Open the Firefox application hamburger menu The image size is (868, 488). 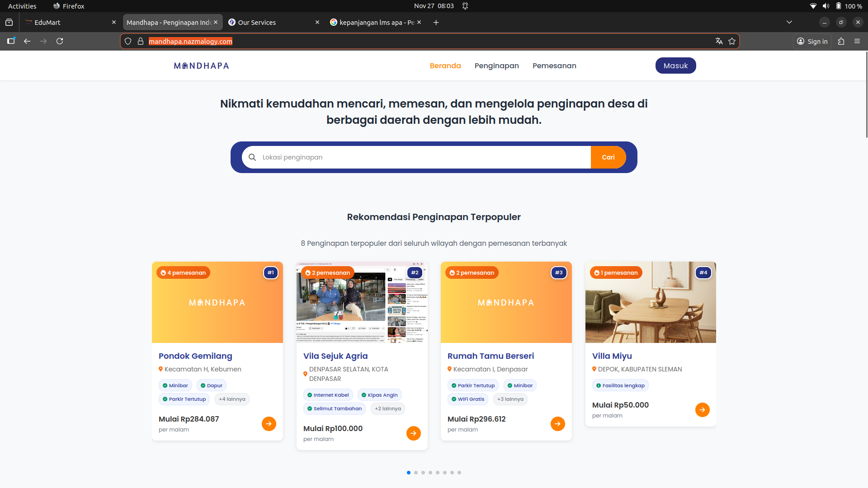[858, 41]
